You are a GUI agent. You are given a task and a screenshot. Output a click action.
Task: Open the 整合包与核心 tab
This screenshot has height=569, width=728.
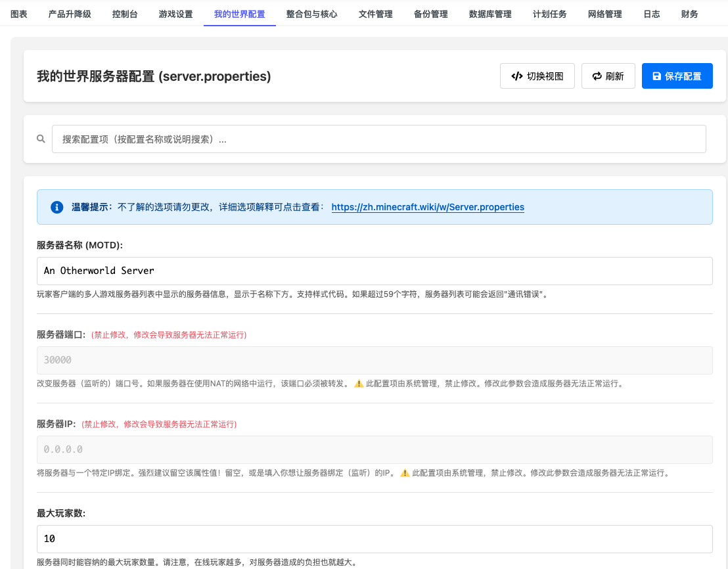[311, 14]
